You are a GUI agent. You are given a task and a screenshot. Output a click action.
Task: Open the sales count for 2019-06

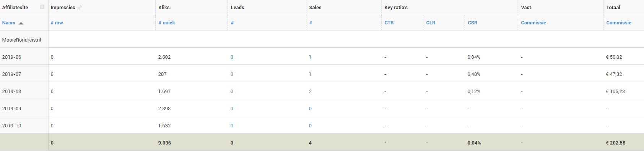pyautogui.click(x=310, y=57)
